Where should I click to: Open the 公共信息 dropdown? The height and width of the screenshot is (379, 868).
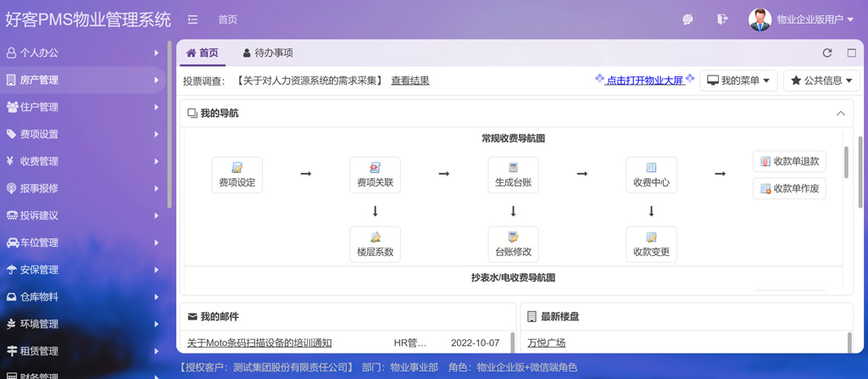tap(821, 81)
